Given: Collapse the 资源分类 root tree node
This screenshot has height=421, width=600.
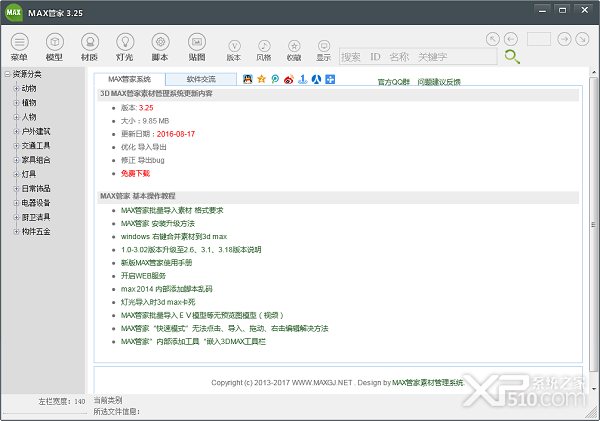Looking at the screenshot, I should click(7, 74).
